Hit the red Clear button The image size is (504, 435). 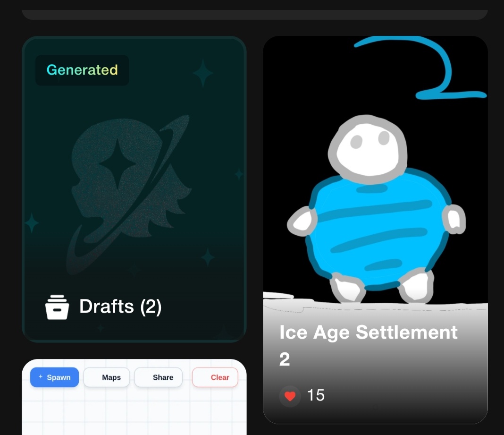pos(215,377)
